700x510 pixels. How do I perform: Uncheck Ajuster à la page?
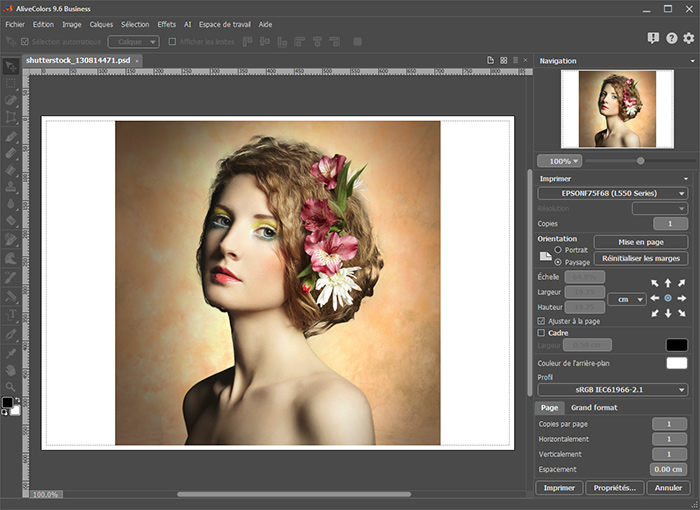pos(542,321)
